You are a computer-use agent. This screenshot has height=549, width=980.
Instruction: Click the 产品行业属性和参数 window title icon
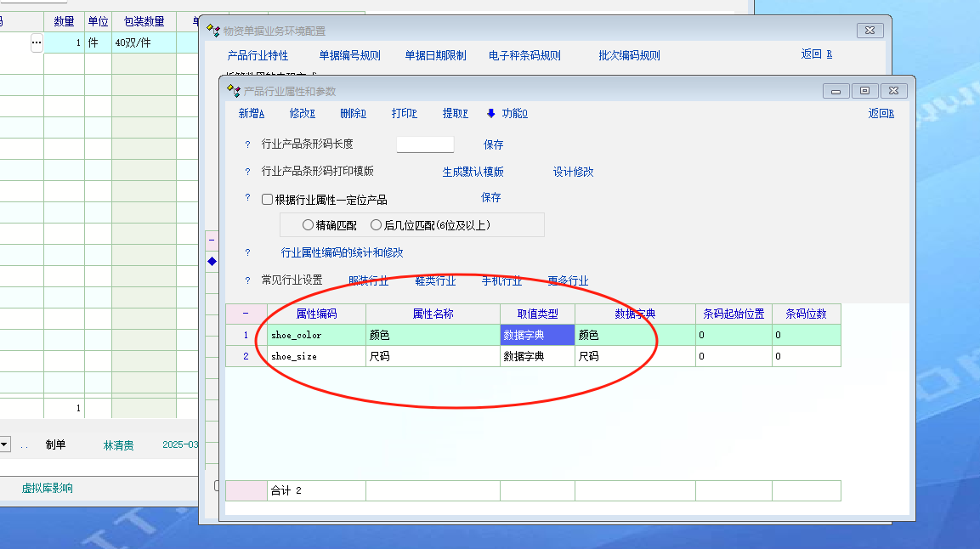tap(234, 91)
